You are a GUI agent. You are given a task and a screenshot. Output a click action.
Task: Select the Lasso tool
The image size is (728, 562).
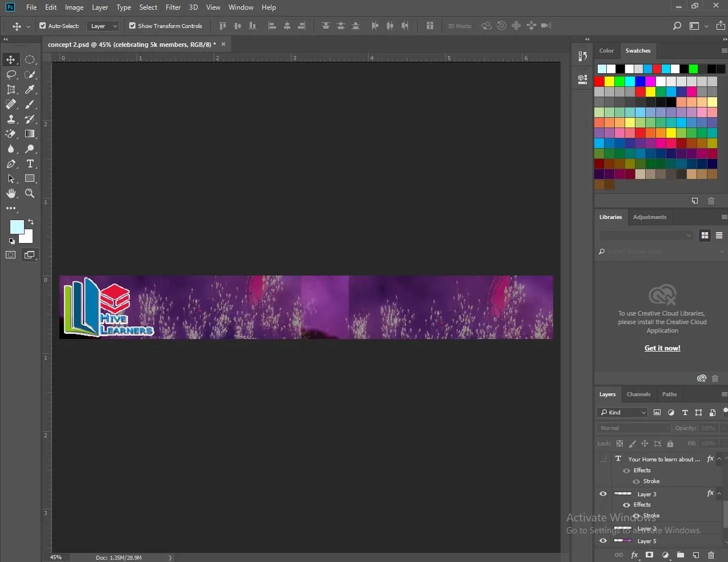[11, 74]
